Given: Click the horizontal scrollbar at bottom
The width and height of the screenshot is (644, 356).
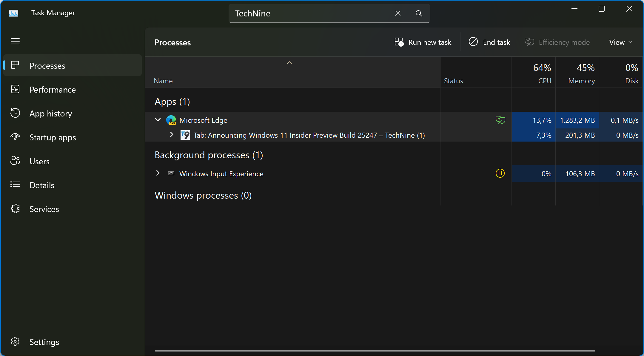Looking at the screenshot, I should tap(375, 351).
